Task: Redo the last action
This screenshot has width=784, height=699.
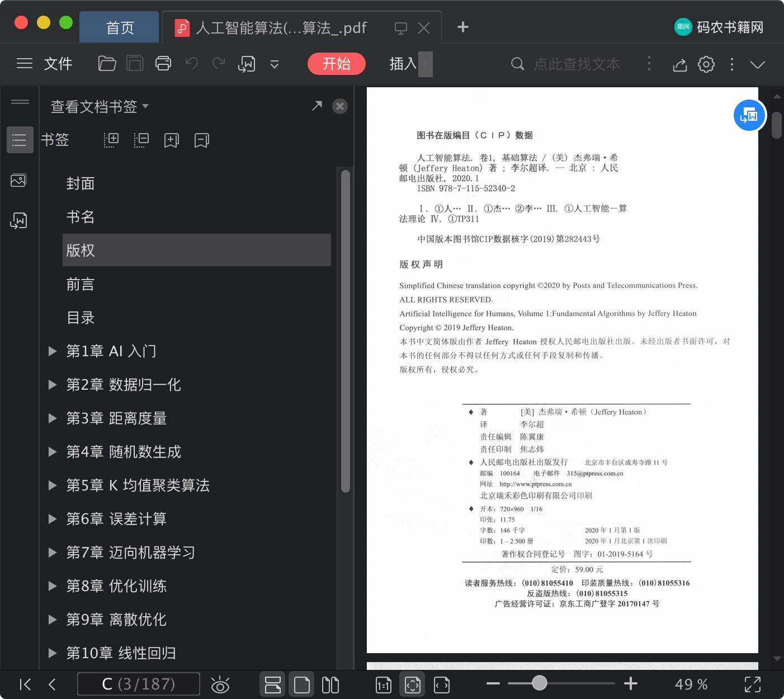Action: point(219,64)
